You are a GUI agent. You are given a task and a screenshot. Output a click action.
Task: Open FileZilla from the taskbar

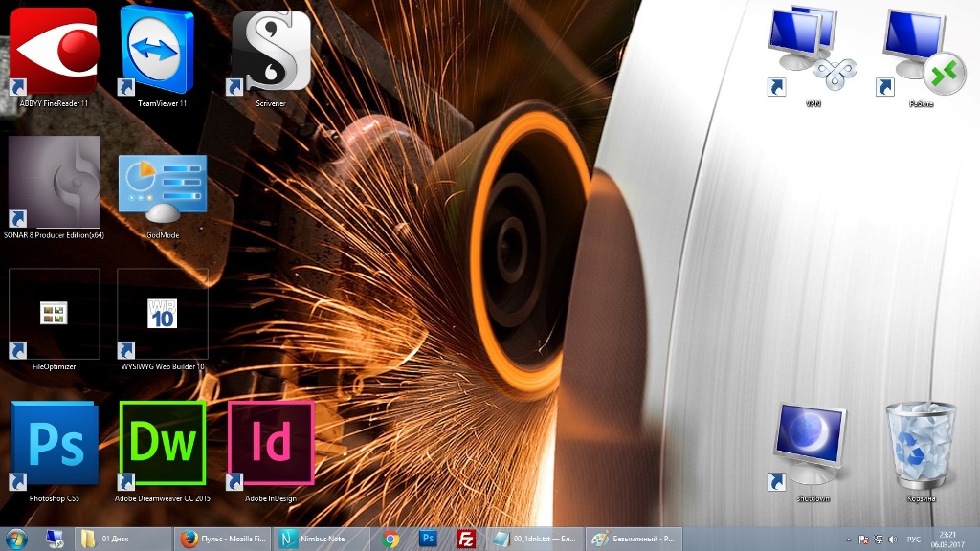[x=466, y=539]
